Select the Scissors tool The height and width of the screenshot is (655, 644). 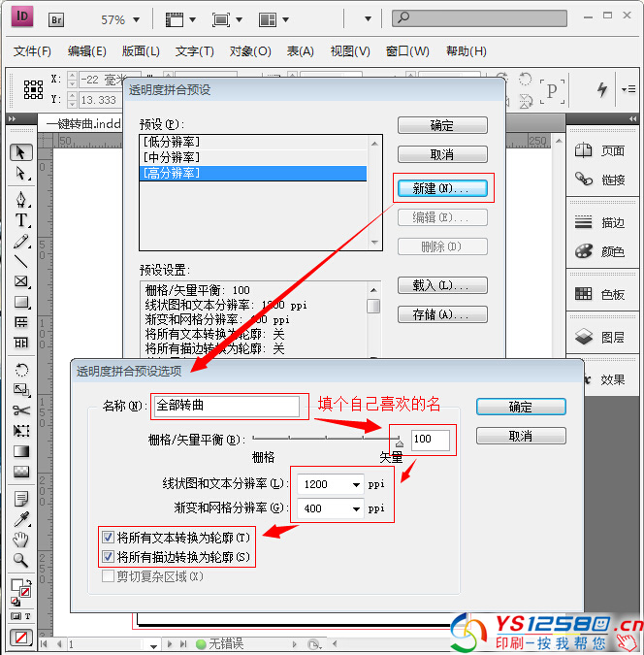[x=21, y=409]
